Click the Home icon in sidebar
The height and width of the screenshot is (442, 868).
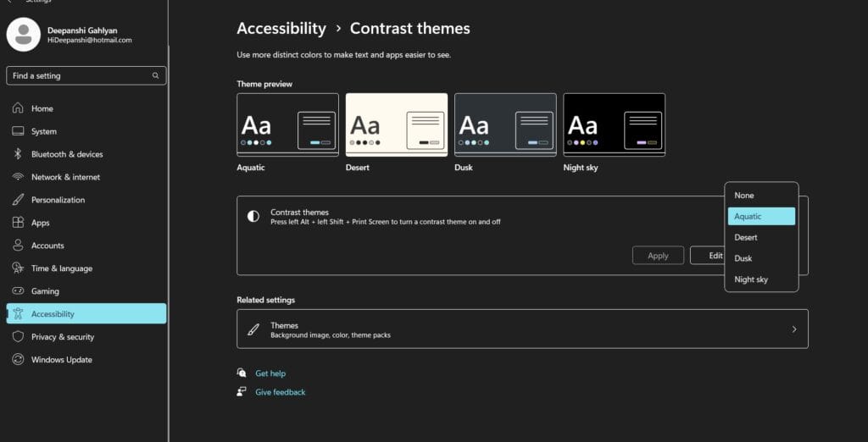click(17, 108)
